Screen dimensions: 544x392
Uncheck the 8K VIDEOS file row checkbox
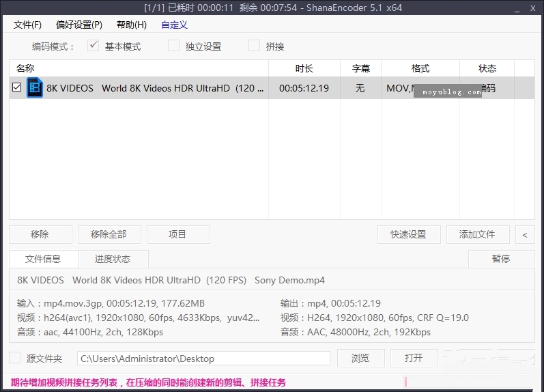(16, 87)
